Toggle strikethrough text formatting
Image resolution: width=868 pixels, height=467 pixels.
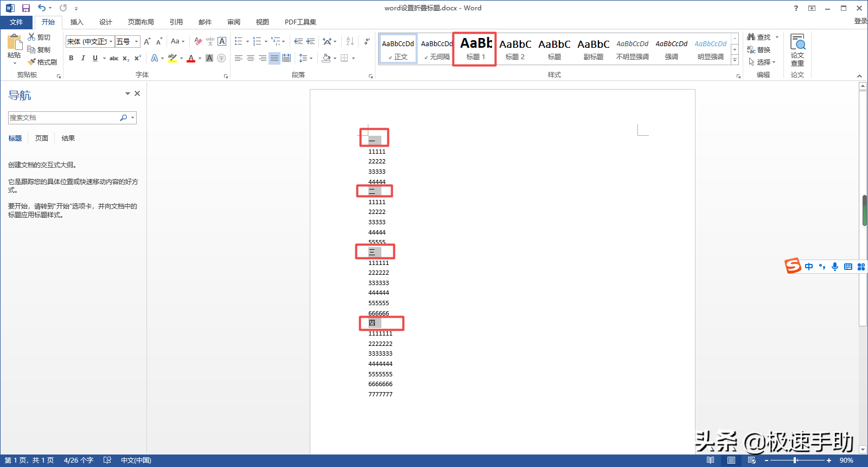coord(114,58)
